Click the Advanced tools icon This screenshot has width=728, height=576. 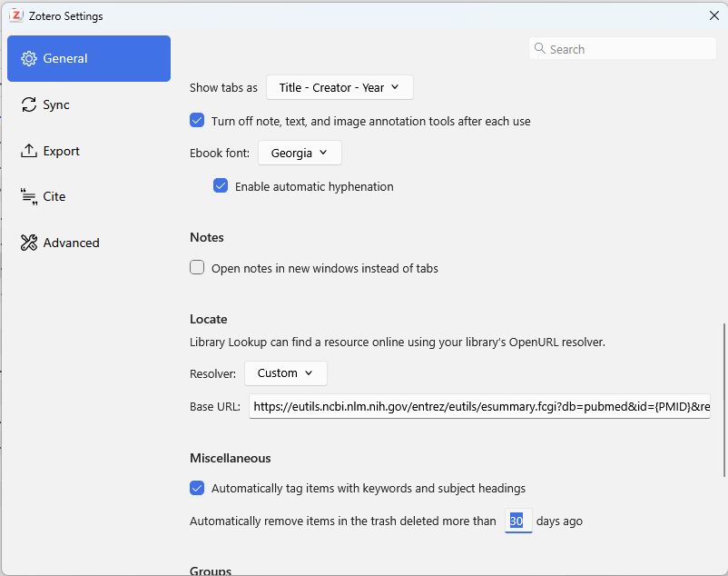tap(29, 243)
